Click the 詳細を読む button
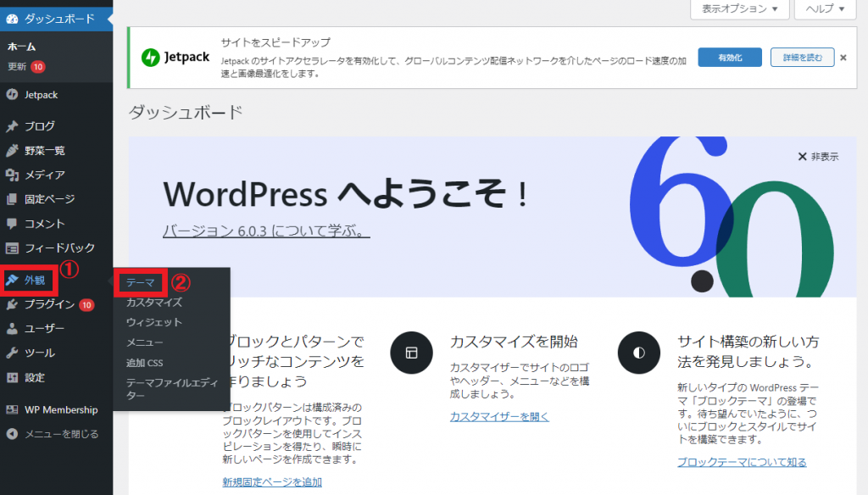The image size is (868, 495). [802, 58]
